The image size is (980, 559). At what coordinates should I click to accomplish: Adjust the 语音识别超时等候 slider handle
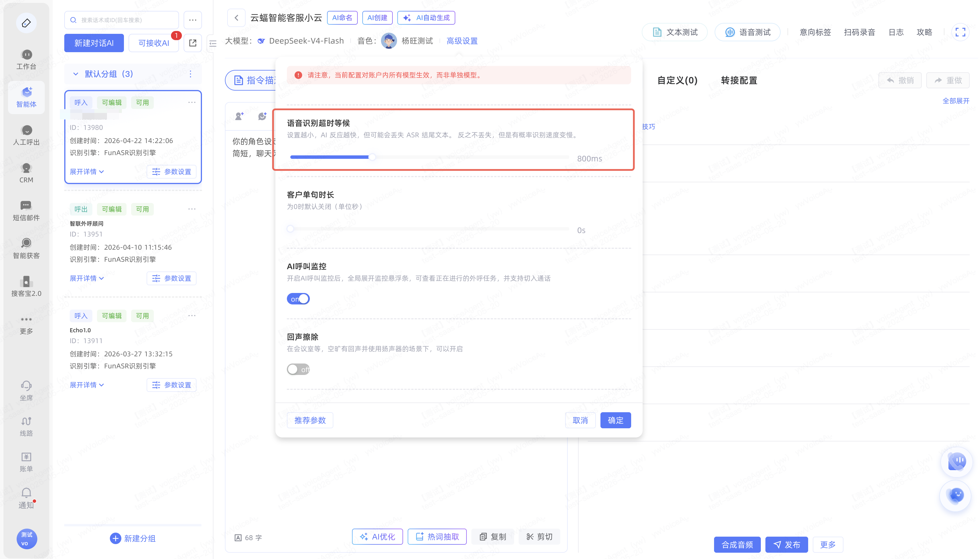tap(372, 157)
